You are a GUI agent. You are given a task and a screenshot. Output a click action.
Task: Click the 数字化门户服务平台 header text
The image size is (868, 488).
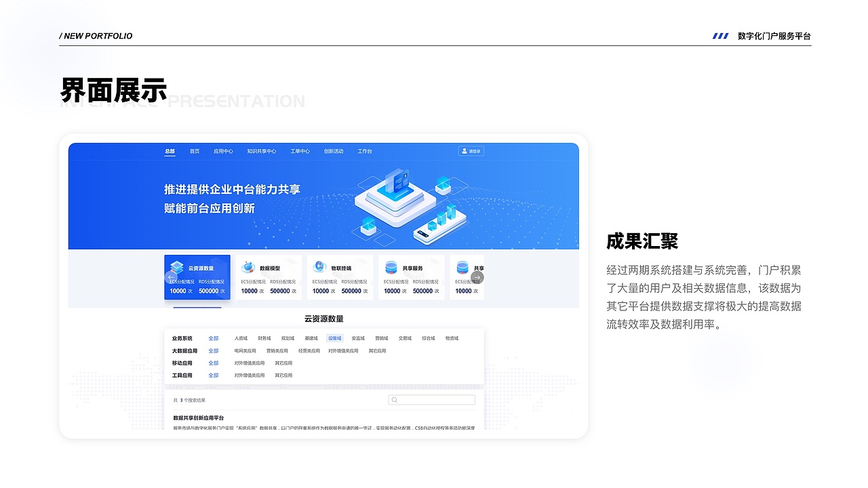[x=774, y=36]
